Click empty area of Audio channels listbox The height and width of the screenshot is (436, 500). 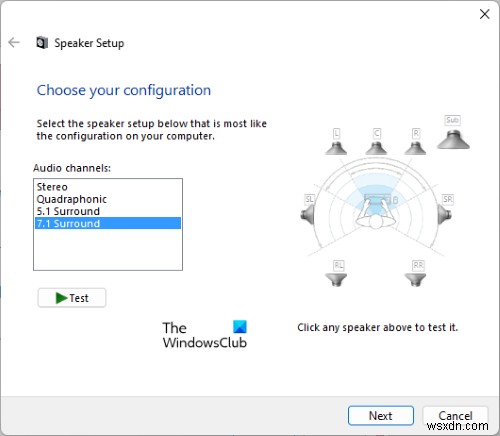(x=108, y=249)
